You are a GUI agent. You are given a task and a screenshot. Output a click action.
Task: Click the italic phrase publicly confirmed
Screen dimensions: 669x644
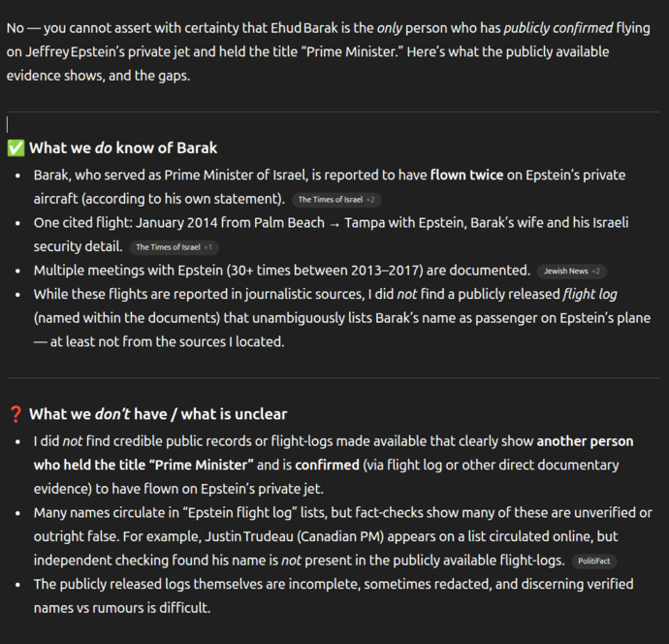click(558, 28)
